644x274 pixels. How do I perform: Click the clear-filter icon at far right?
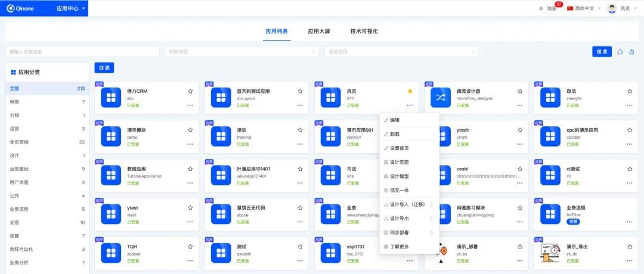(x=631, y=52)
